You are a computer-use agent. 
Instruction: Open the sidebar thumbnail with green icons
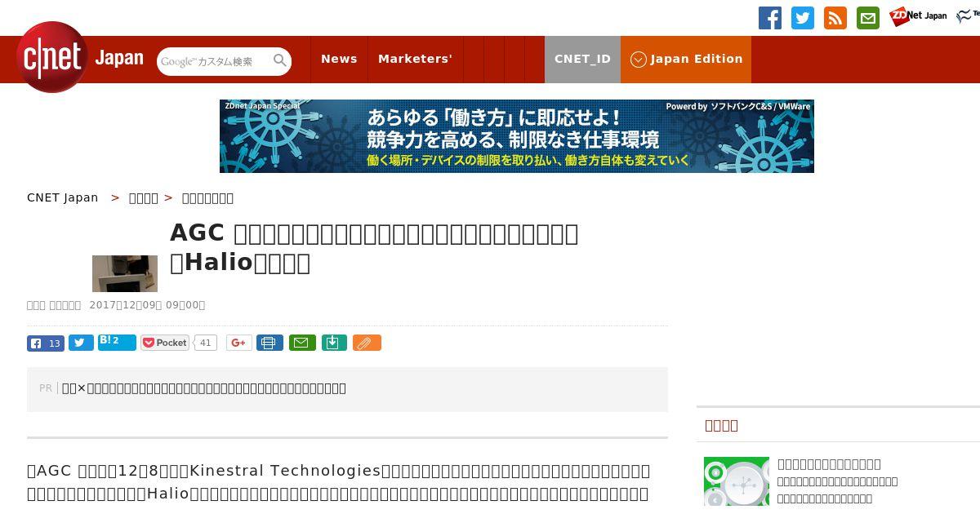(737, 481)
